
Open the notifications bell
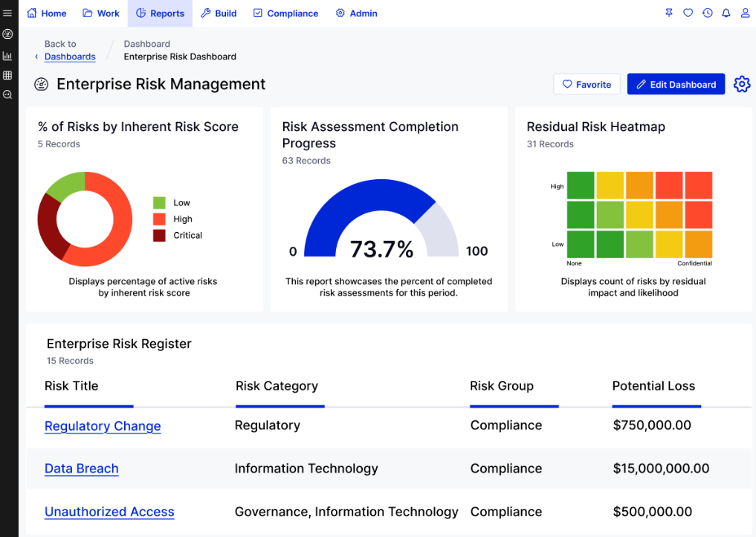726,12
